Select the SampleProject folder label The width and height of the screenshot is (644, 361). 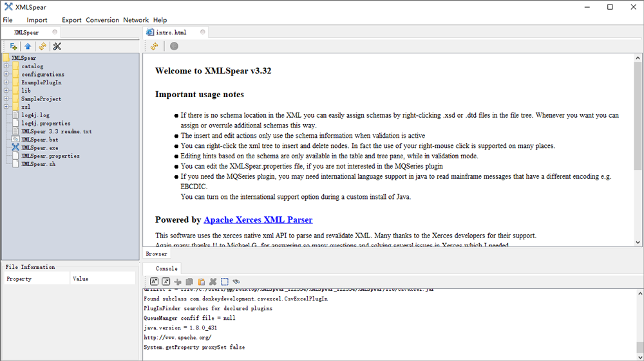41,98
